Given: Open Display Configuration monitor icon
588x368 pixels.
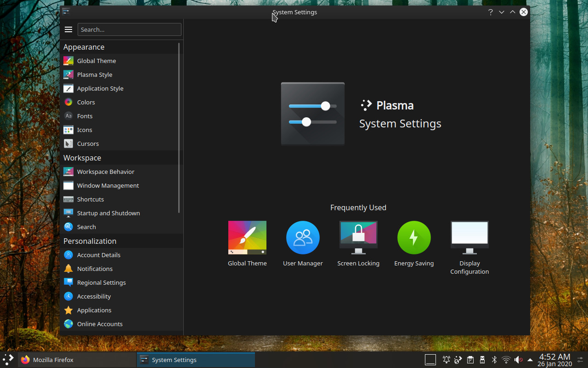Looking at the screenshot, I should (x=469, y=238).
